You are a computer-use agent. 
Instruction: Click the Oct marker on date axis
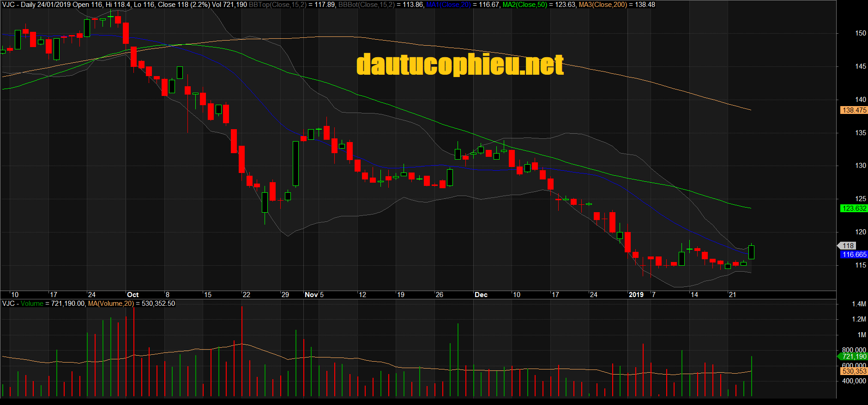click(x=133, y=295)
